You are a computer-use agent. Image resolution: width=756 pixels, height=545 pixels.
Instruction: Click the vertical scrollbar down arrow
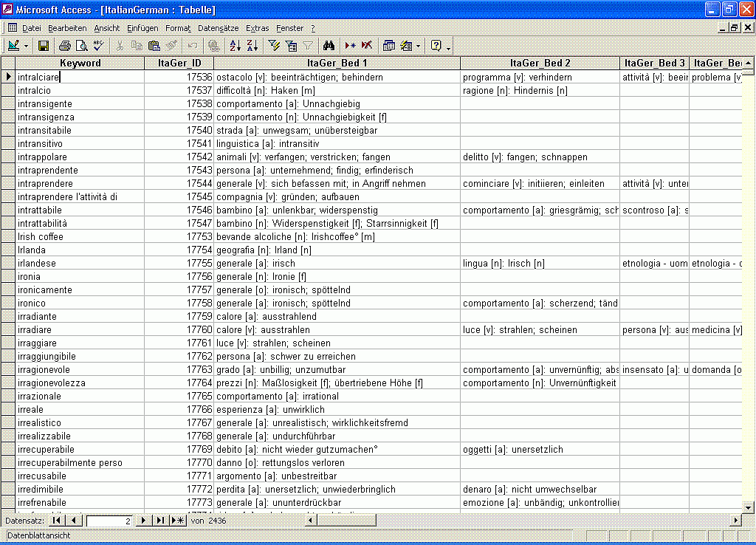(x=748, y=507)
